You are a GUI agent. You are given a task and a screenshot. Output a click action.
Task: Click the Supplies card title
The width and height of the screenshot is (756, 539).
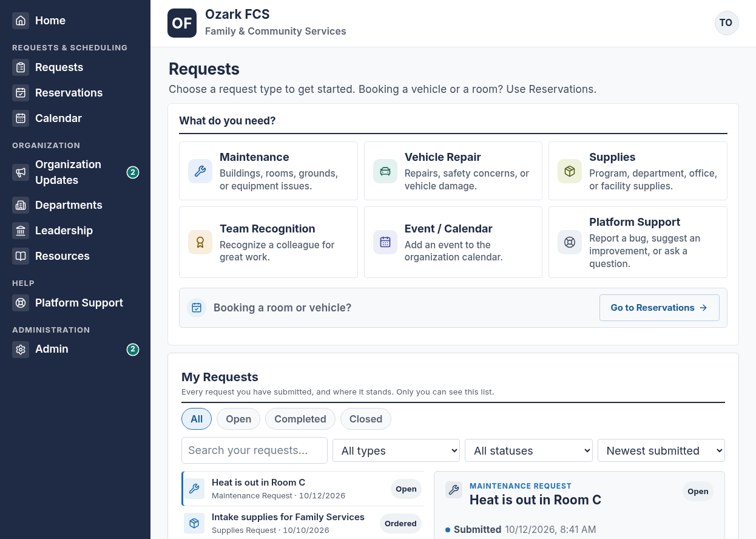click(x=612, y=157)
